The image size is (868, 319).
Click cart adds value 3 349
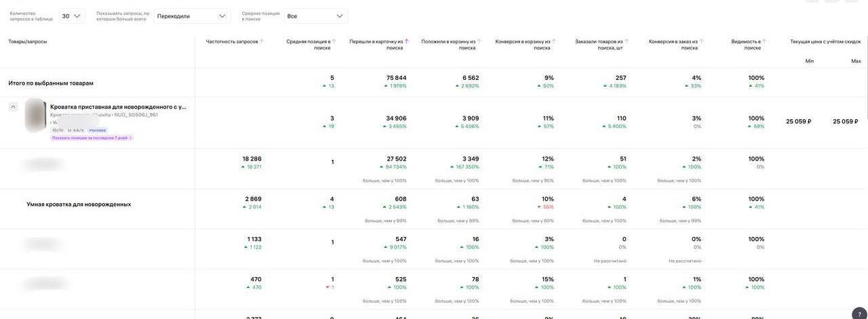click(x=471, y=159)
